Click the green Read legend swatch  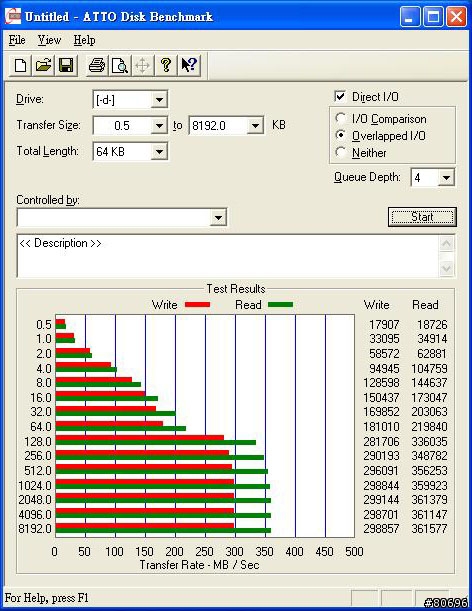tap(280, 305)
